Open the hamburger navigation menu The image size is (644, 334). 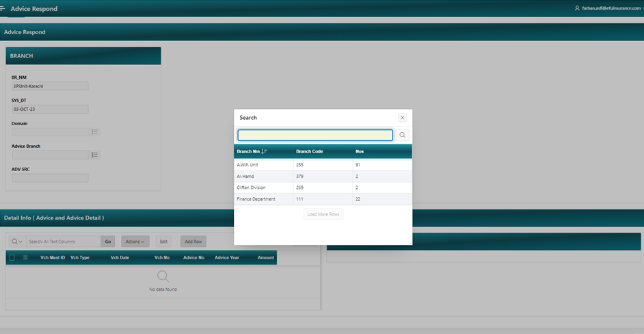tap(3, 8)
